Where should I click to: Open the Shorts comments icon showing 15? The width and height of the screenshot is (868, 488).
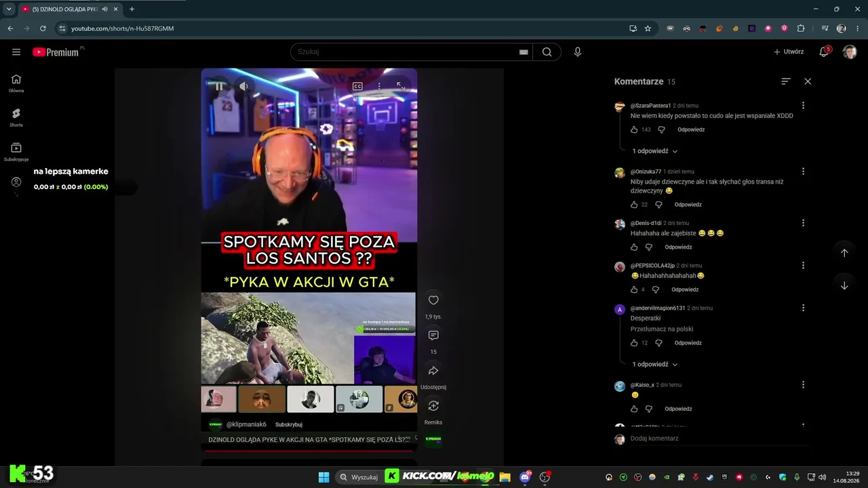(x=433, y=335)
